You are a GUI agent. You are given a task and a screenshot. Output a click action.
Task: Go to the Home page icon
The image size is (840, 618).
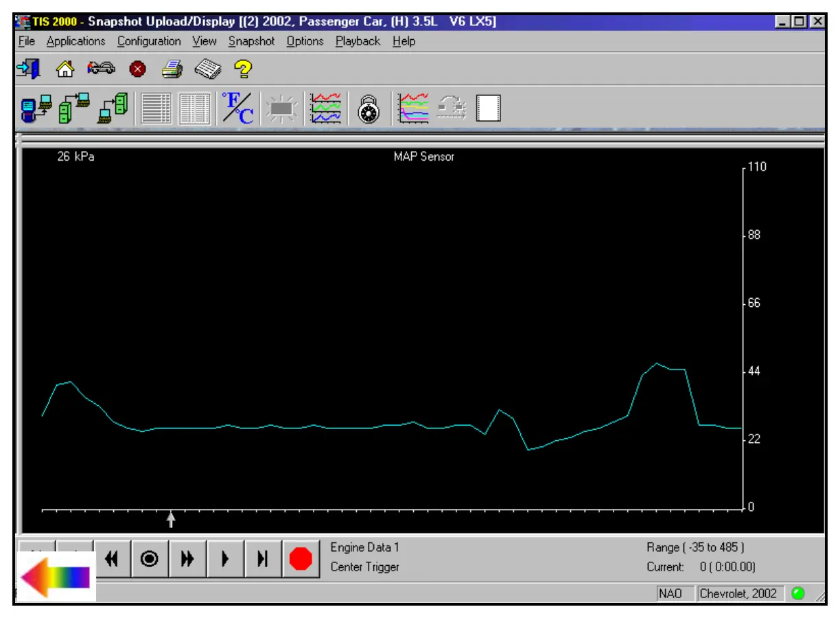pyautogui.click(x=65, y=69)
